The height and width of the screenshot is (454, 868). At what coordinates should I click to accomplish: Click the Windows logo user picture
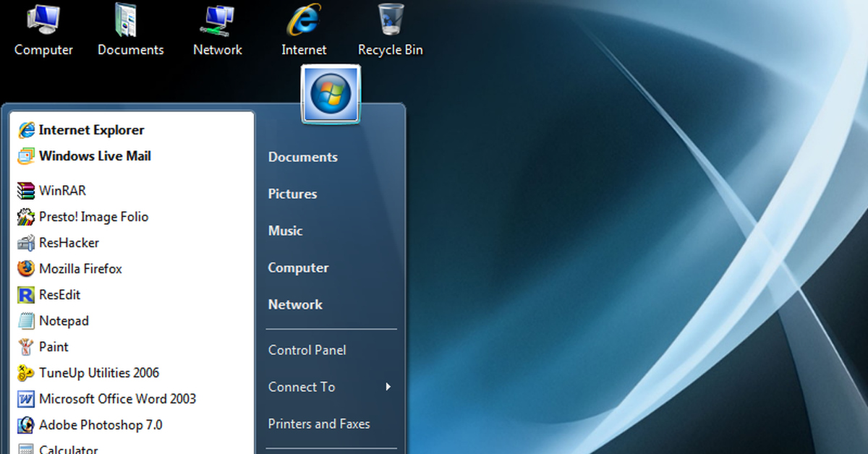click(331, 94)
